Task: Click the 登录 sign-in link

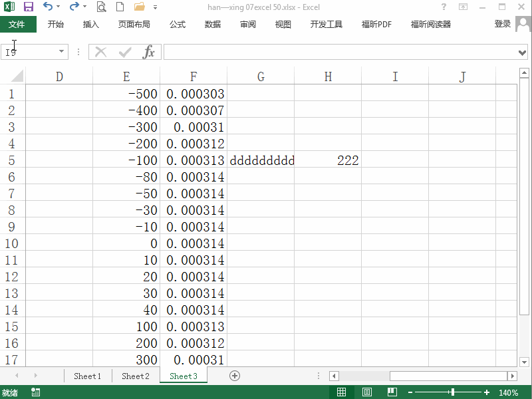Action: pos(502,24)
